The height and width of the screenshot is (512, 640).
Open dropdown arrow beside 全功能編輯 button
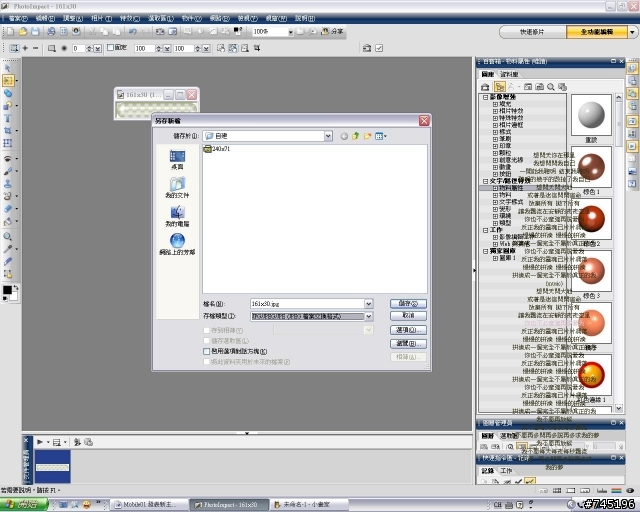(632, 32)
